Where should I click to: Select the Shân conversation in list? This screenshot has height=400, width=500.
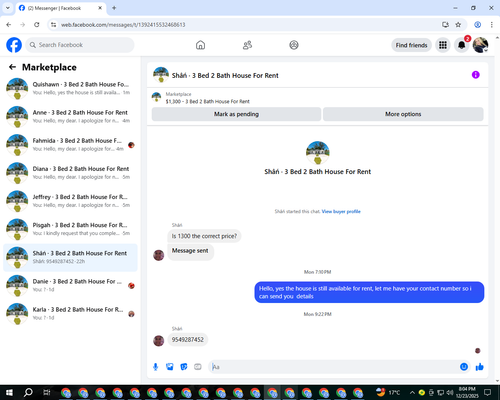click(x=70, y=257)
